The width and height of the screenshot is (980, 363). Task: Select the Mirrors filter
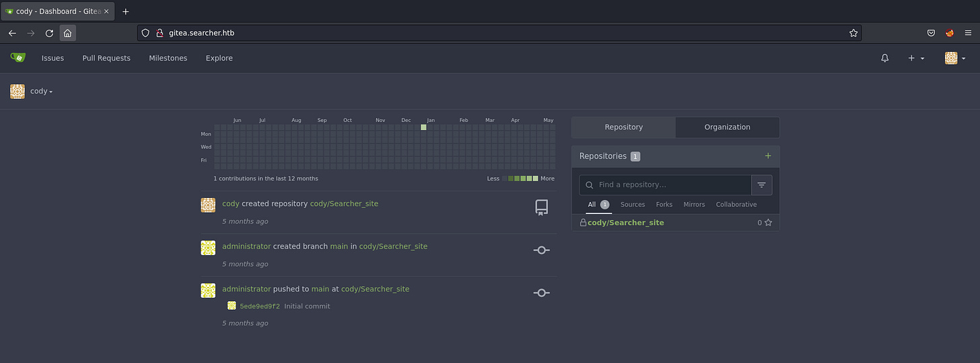694,205
